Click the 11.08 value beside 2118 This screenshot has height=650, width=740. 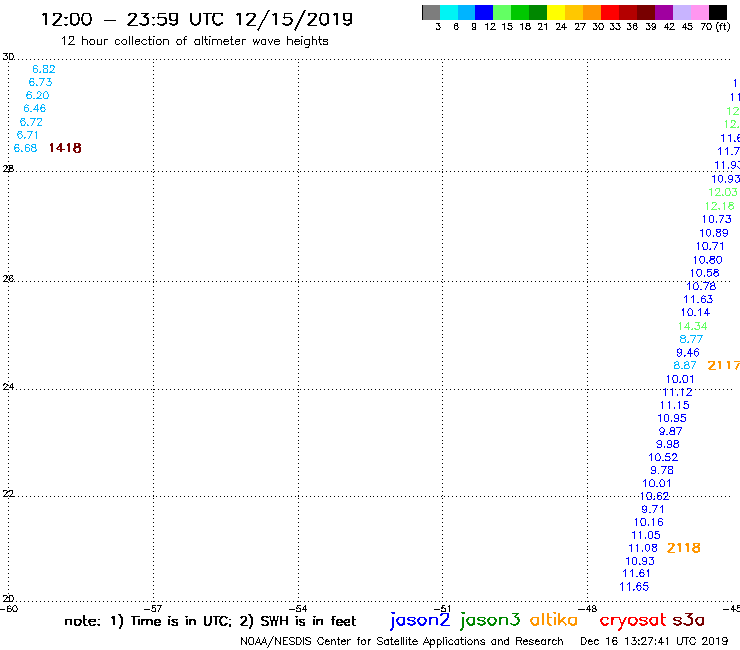(x=643, y=549)
